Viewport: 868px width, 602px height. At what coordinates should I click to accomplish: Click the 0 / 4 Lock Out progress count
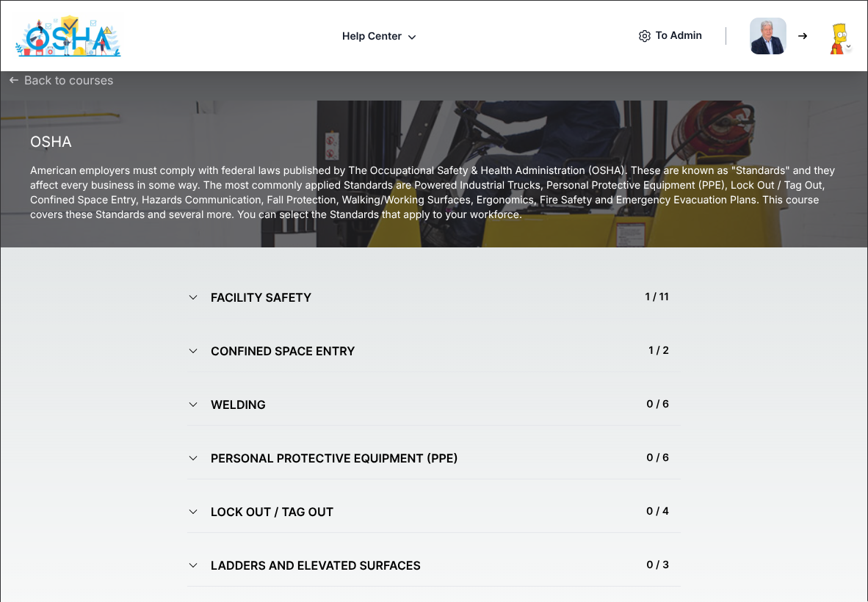(x=657, y=511)
